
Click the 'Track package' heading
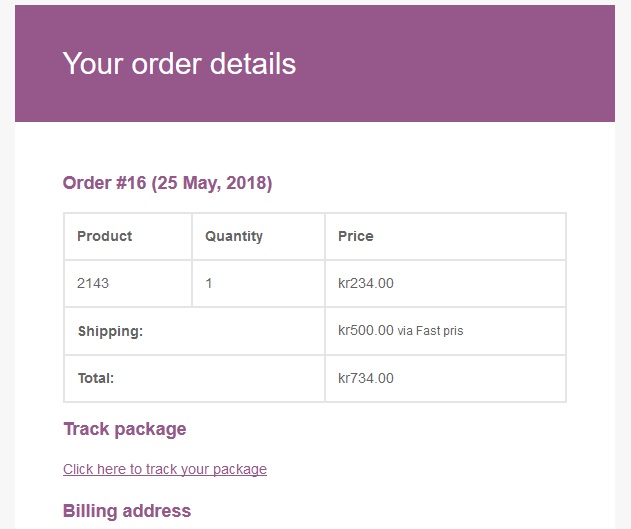point(125,429)
